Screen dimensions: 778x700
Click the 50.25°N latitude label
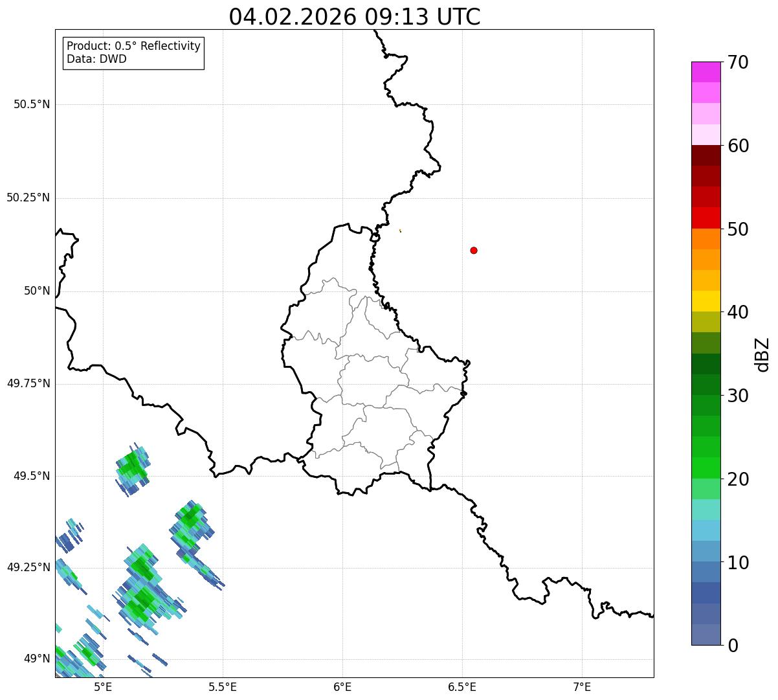tap(28, 198)
